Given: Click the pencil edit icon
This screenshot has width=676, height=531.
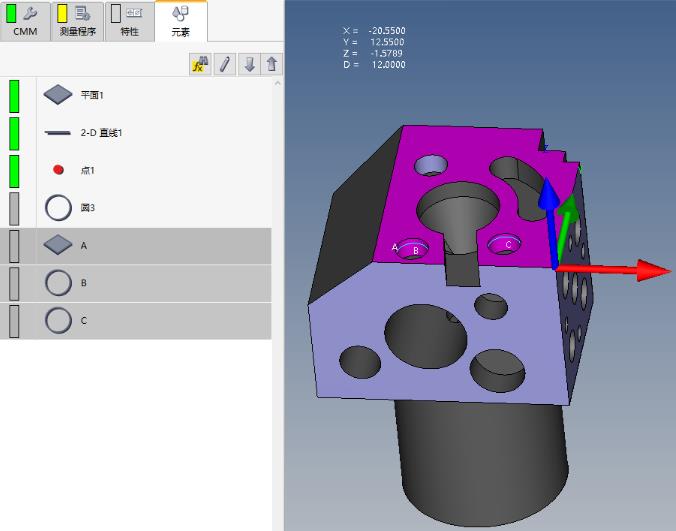Looking at the screenshot, I should click(x=225, y=65).
